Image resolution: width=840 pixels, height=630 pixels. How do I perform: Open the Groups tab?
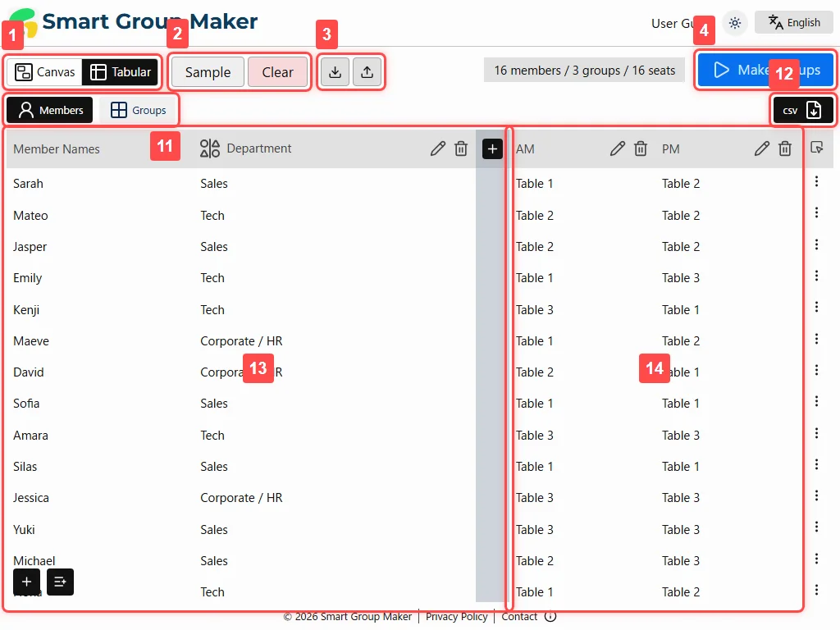point(138,110)
